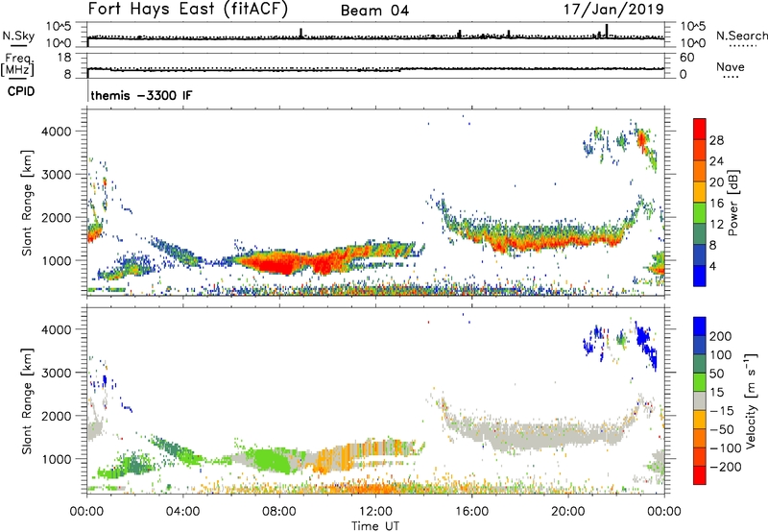This screenshot has height=532, width=768.
Task: Click the "-15" label on Velocity colorbar
Action: coord(722,410)
